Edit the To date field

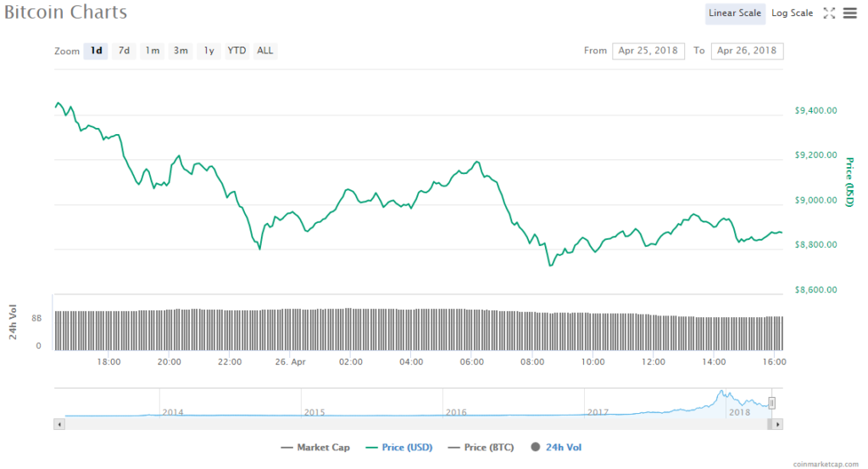pyautogui.click(x=747, y=51)
